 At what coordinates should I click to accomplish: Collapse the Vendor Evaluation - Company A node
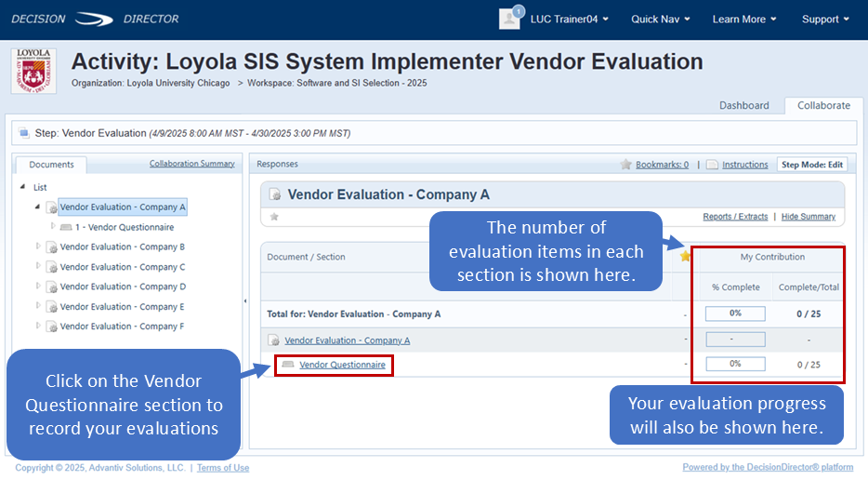coord(38,207)
